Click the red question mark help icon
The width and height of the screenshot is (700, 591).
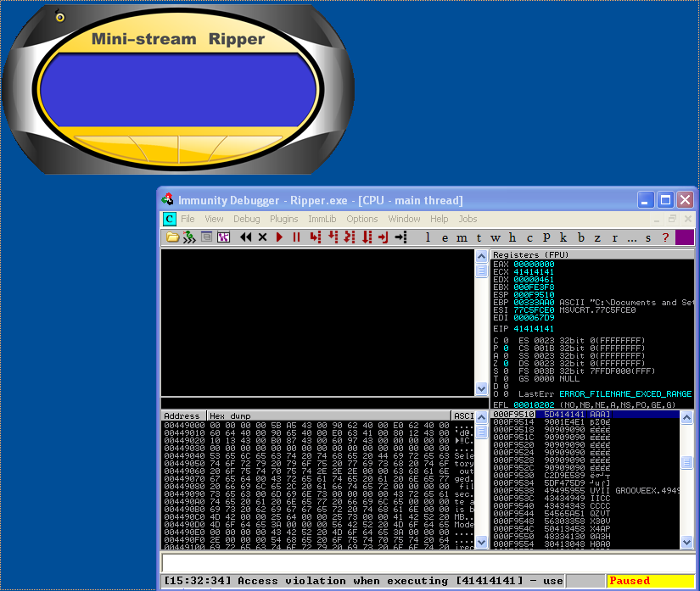point(665,237)
